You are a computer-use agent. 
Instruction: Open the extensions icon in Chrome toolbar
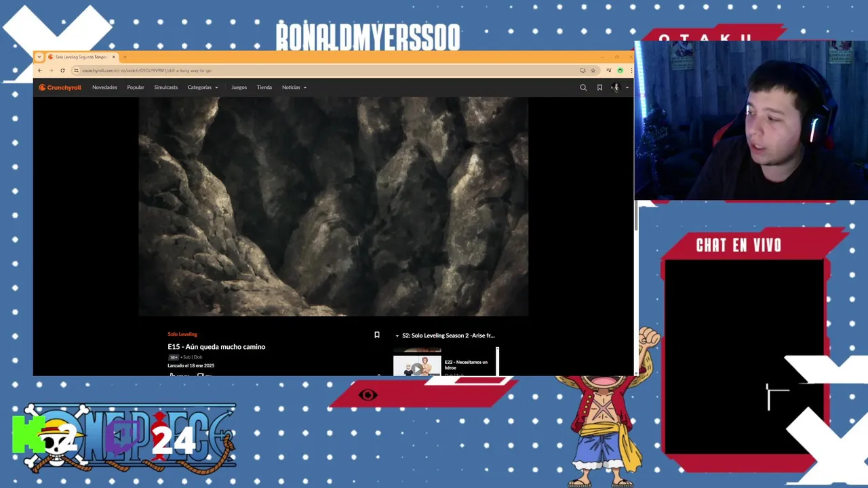[609, 70]
